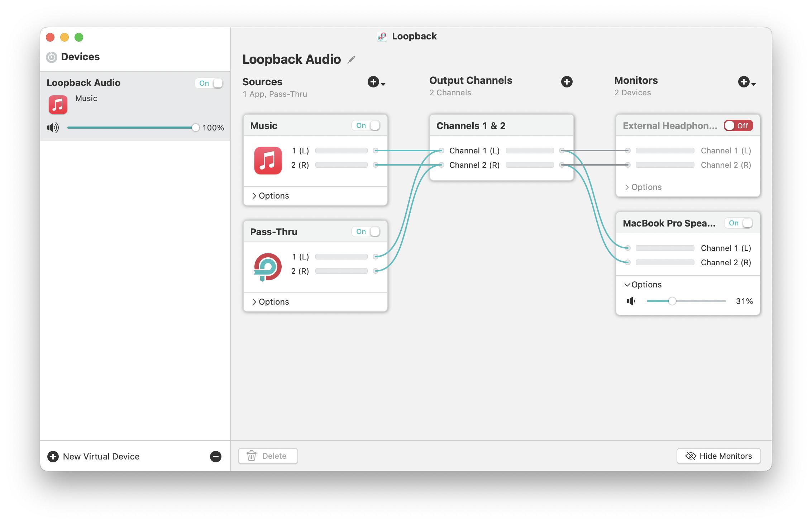Expand Options under External Headphones monitor
Screen dimensions: 812x524
coord(643,187)
